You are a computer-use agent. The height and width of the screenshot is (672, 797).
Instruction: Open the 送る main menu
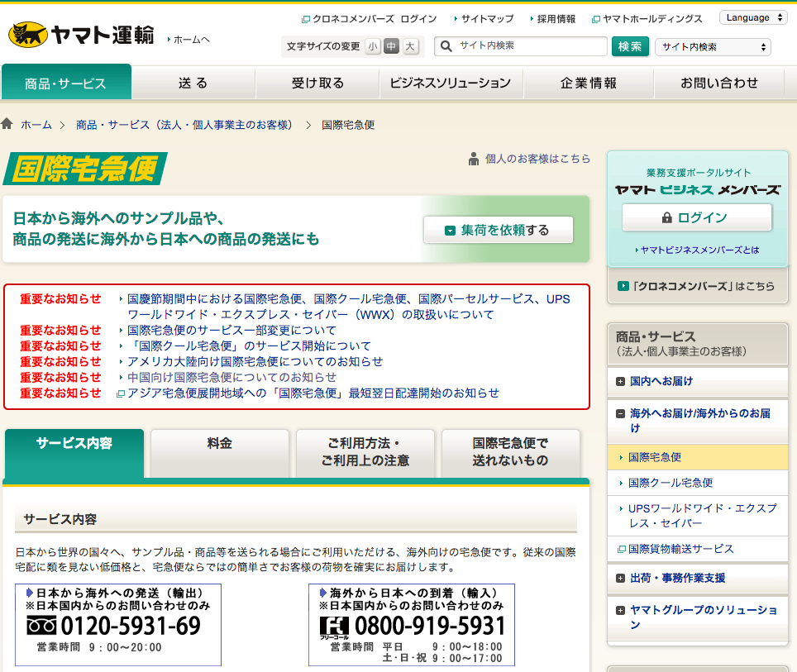[193, 83]
